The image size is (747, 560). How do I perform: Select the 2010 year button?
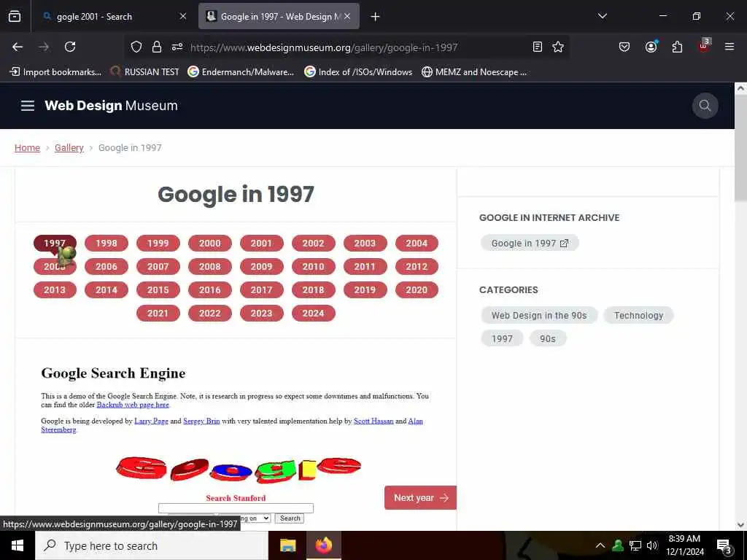click(313, 267)
